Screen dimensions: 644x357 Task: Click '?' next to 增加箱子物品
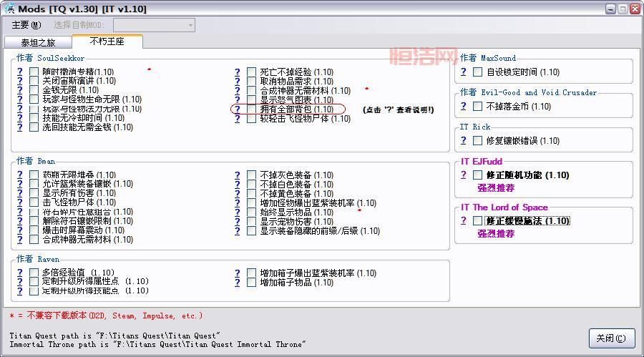pos(237,283)
